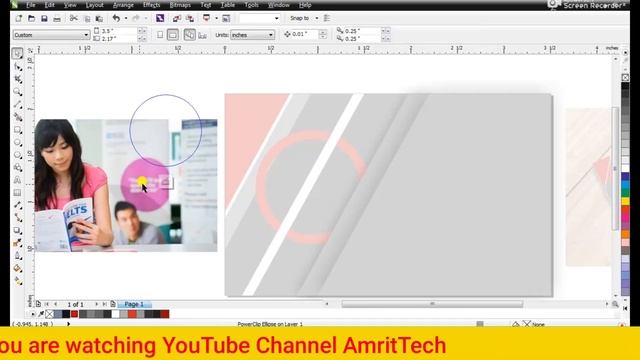Select the Basic Shapes tool in the toolbox
This screenshot has height=360, width=640.
pyautogui.click(x=18, y=168)
